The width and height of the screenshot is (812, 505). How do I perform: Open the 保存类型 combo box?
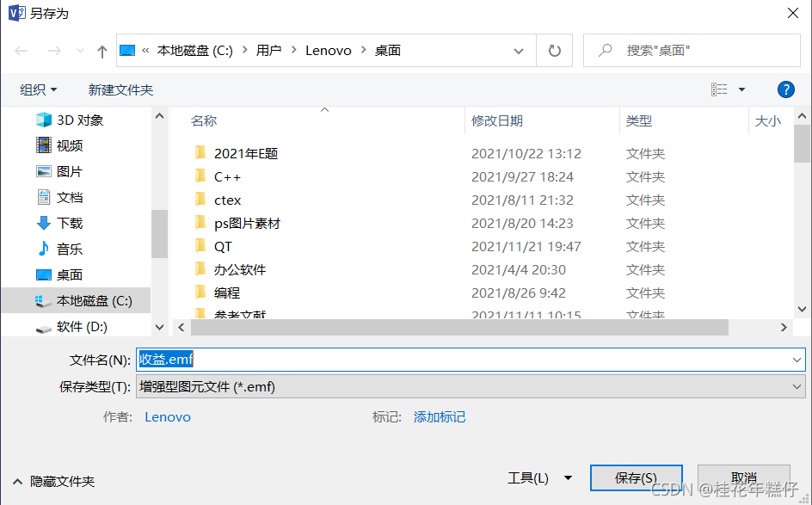(x=471, y=387)
